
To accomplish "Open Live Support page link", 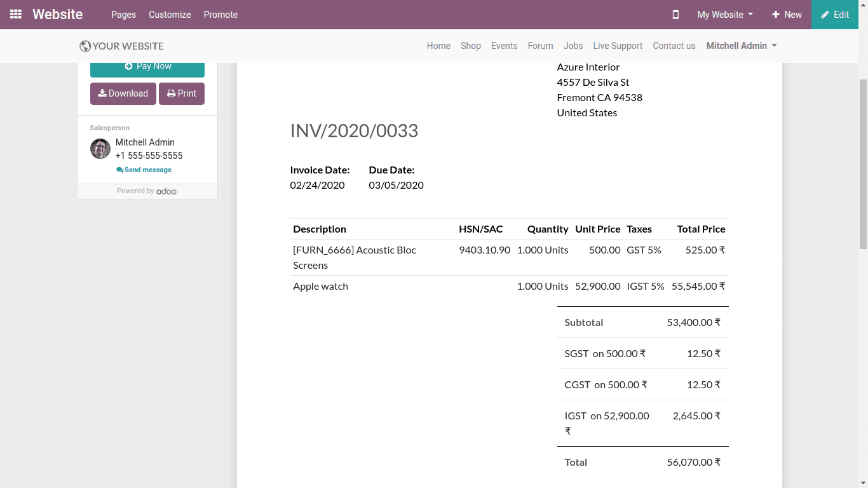I will (618, 46).
